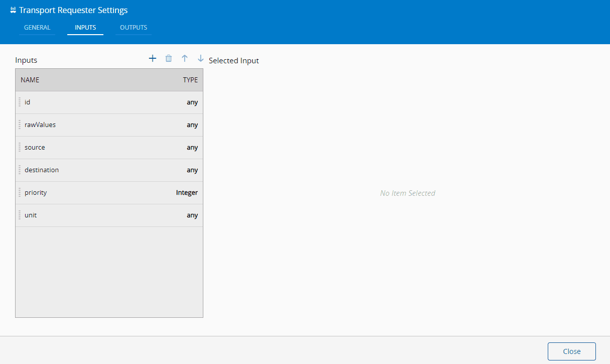
Task: Click the TYPE column header
Action: (190, 80)
